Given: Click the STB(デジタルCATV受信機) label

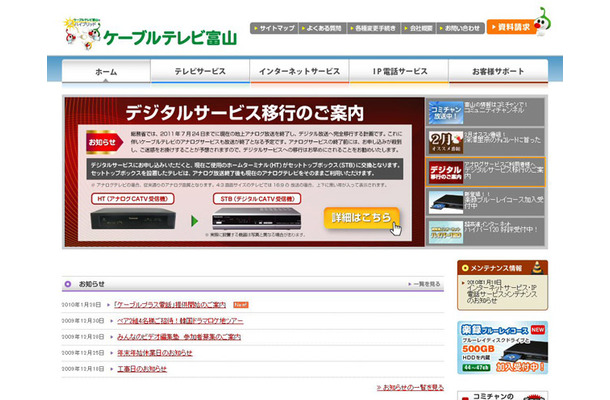Looking at the screenshot, I should pos(257,199).
